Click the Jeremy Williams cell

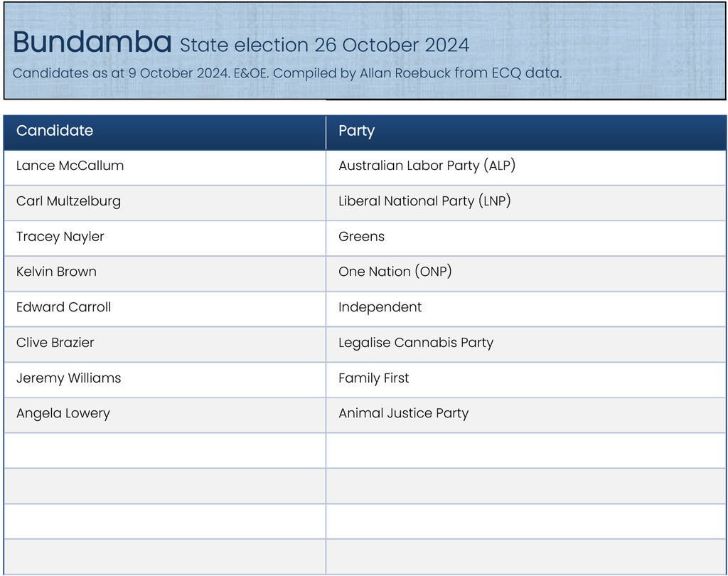[68, 378]
